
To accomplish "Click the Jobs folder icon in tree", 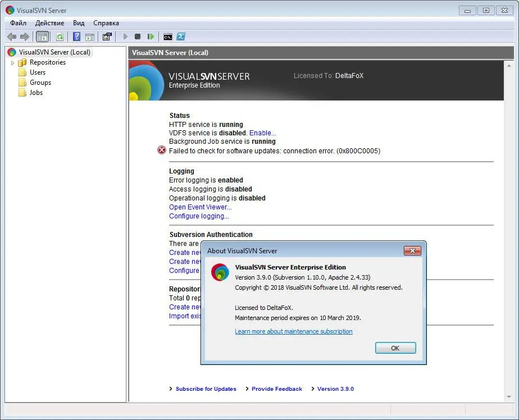I will point(22,93).
